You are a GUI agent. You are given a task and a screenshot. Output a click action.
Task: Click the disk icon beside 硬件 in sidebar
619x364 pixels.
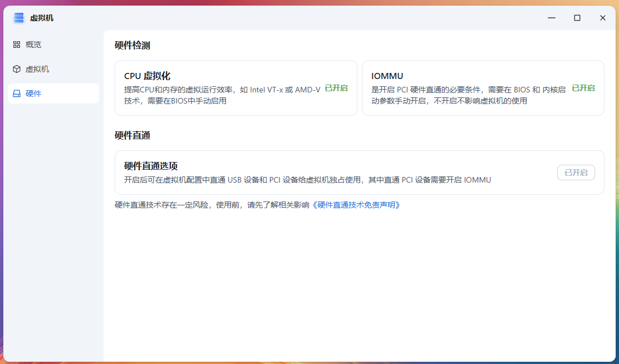[x=17, y=93]
